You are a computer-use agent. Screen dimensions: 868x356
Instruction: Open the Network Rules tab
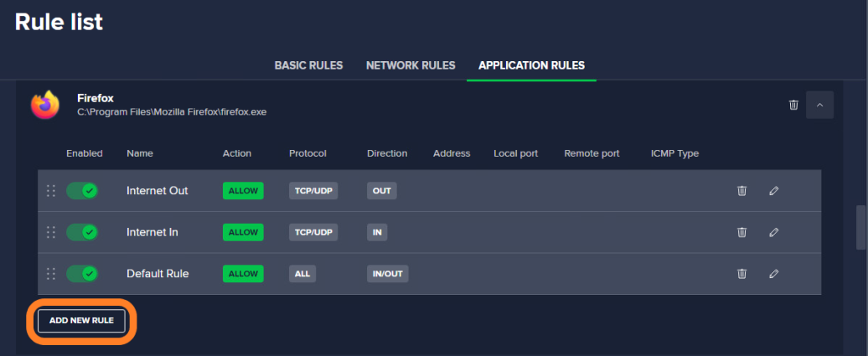(411, 65)
